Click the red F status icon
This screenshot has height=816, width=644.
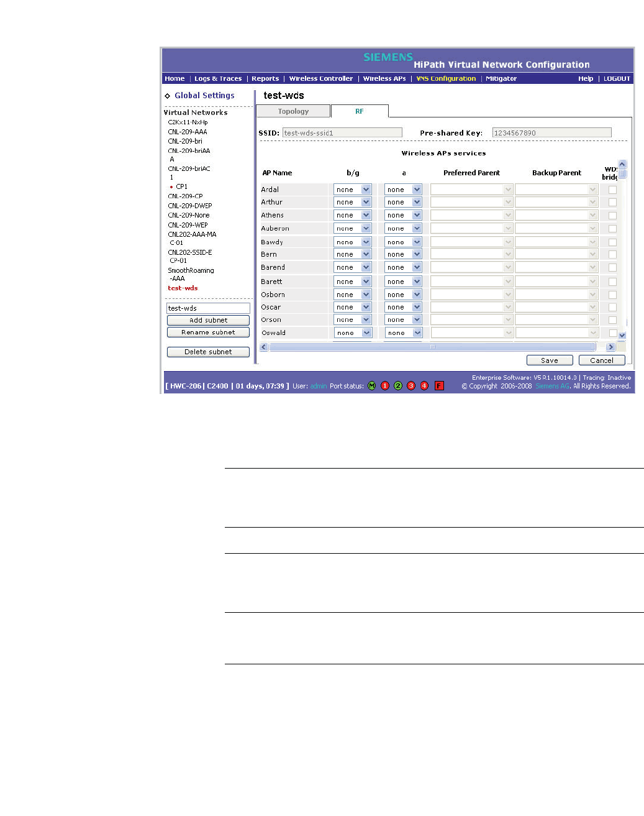click(439, 386)
